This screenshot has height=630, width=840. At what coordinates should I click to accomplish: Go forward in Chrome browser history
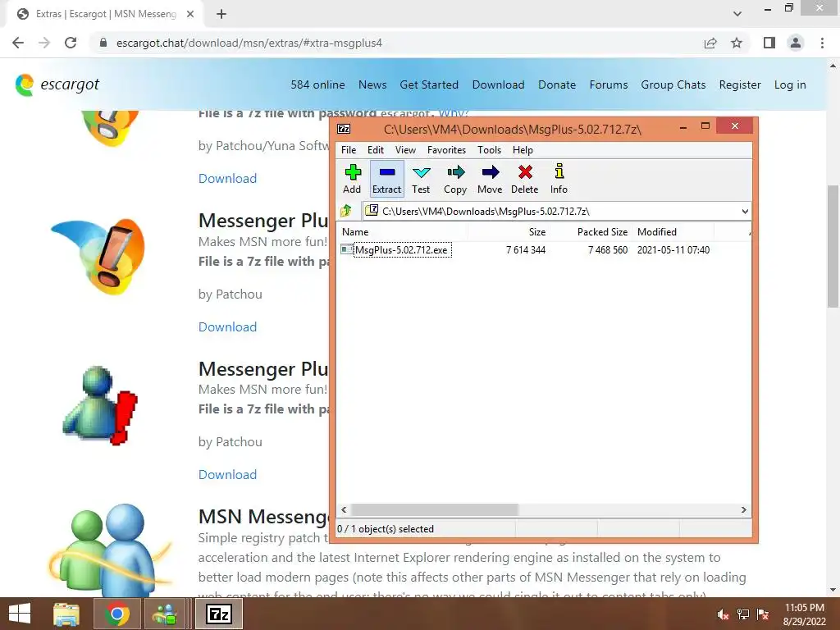click(x=44, y=43)
